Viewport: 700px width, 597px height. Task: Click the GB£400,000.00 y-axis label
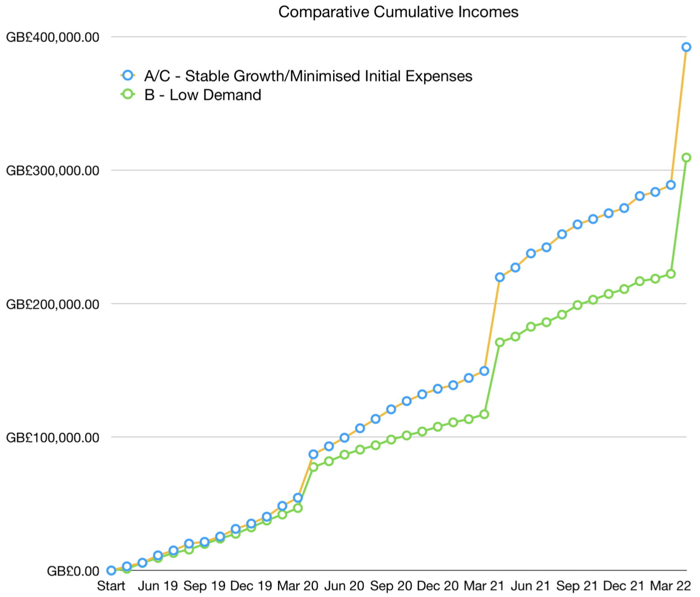tap(53, 37)
